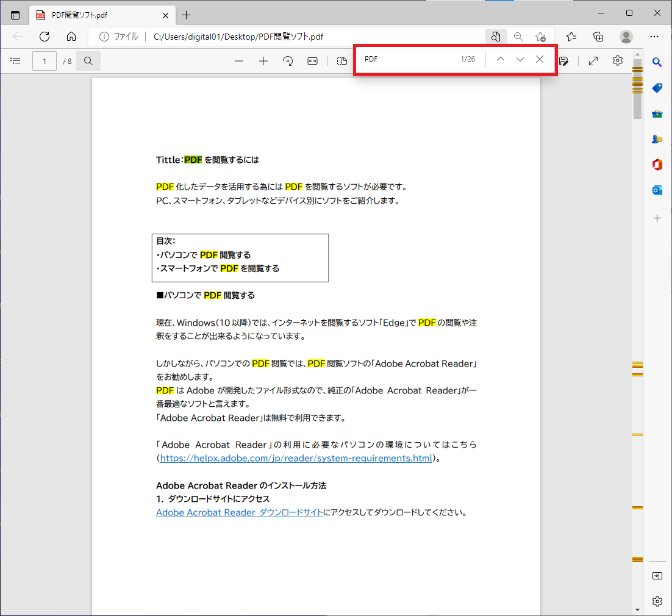672x616 pixels.
Task: Click the PDF page number field
Action: tap(45, 61)
